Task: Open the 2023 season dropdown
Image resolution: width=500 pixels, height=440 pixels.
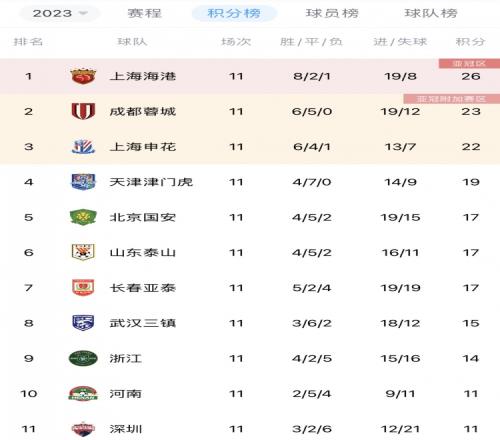Action: pyautogui.click(x=59, y=13)
